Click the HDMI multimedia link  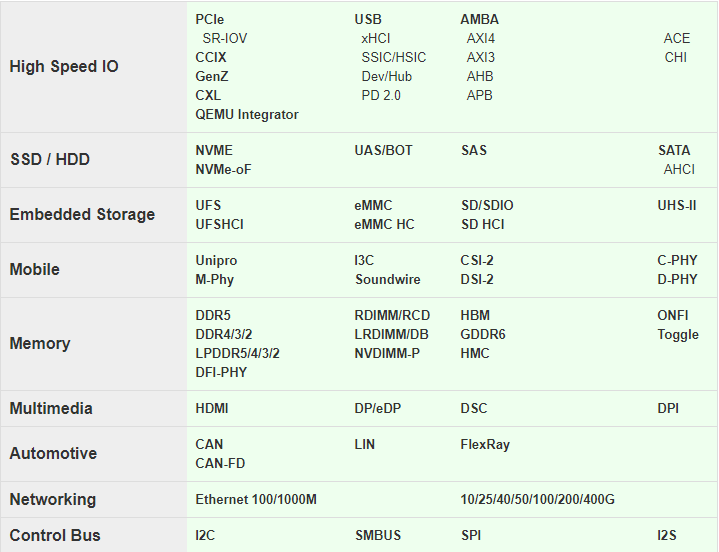[x=212, y=408]
